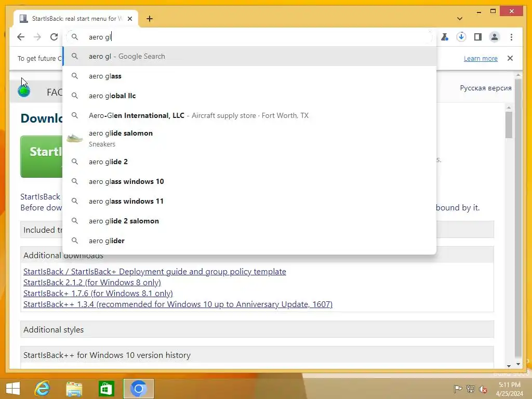Select 'aero glide 2' suggestion

249,162
